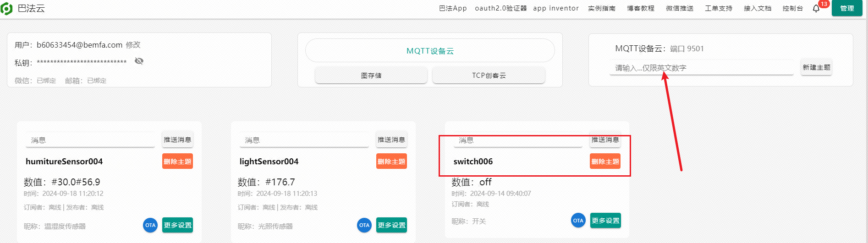Push message for switch006
The height and width of the screenshot is (243, 868).
pos(605,140)
